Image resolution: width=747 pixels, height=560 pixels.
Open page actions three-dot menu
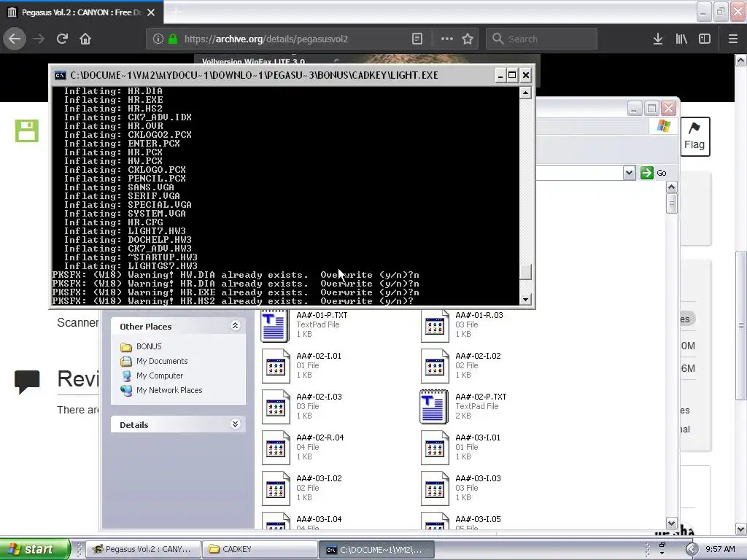pos(447,39)
